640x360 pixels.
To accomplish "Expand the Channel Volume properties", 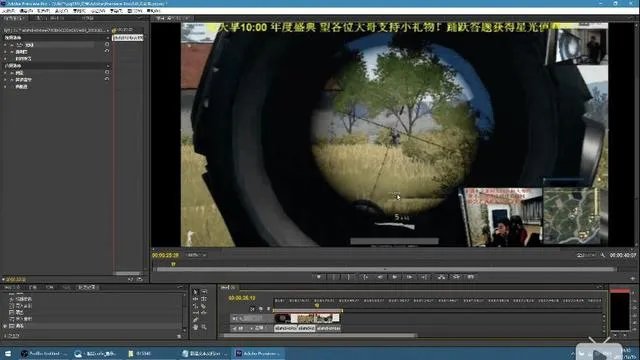I will tap(5, 80).
